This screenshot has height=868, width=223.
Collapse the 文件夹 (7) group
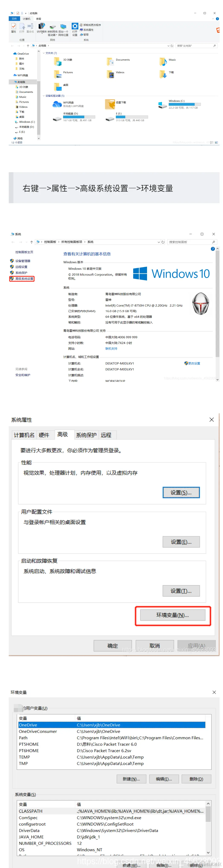tap(44, 53)
